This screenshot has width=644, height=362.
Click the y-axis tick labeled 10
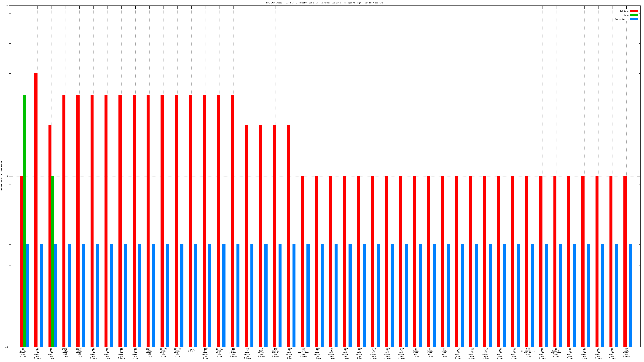point(7,5)
